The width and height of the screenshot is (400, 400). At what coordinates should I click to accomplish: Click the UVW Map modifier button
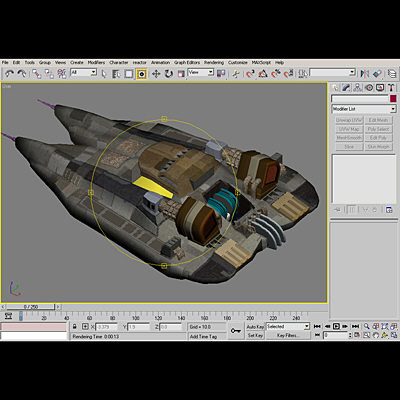pos(349,129)
